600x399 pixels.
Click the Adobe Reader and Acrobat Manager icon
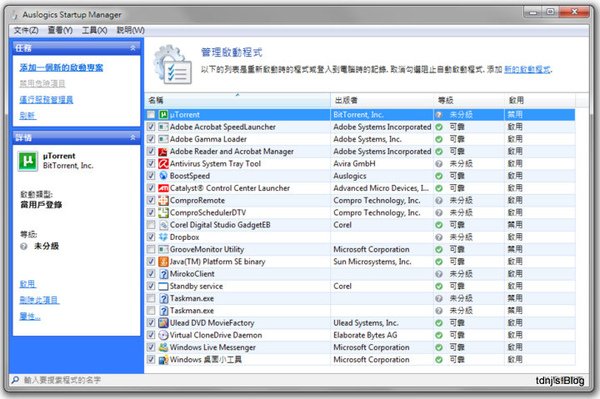tap(163, 151)
